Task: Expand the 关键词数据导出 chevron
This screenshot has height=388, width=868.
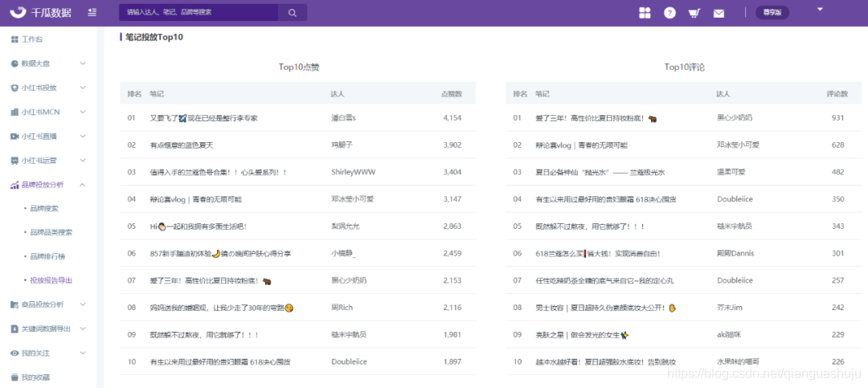Action: 83,329
